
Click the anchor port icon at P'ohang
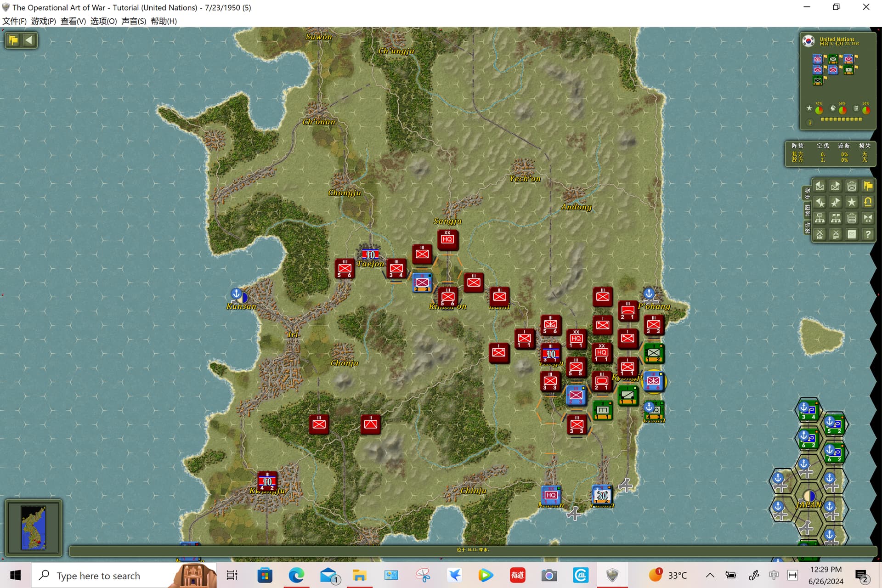point(649,293)
